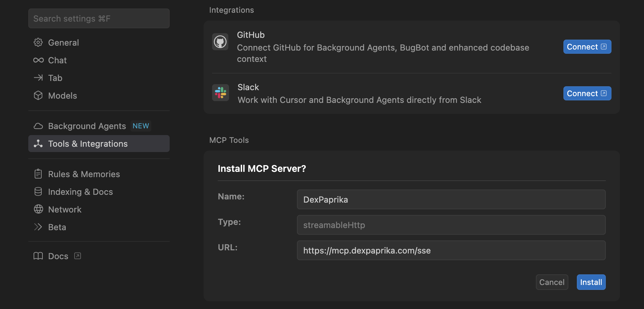Connect the GitHub integration

point(587,47)
